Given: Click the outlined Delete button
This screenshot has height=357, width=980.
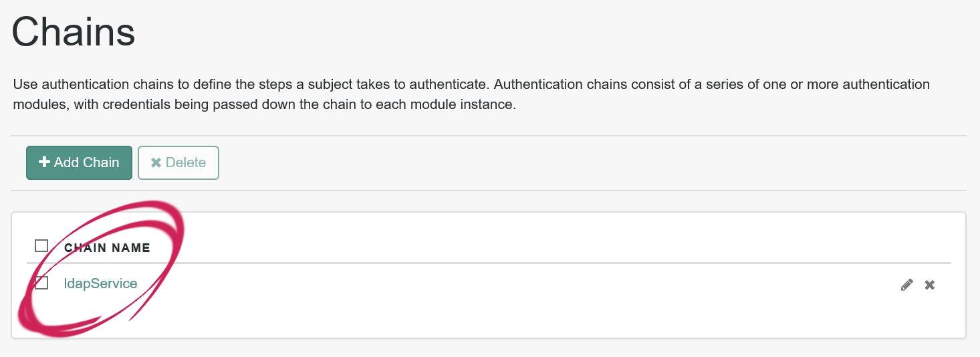Looking at the screenshot, I should click(x=178, y=162).
